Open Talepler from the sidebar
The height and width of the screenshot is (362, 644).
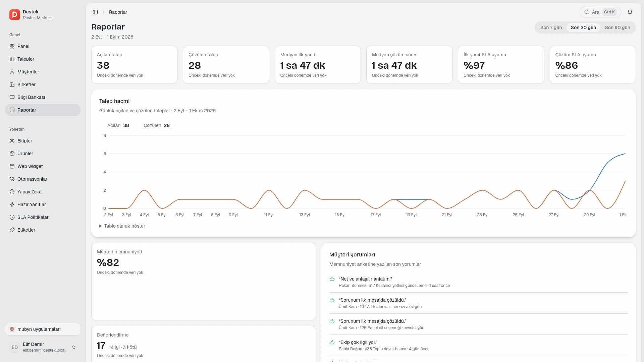(43, 59)
